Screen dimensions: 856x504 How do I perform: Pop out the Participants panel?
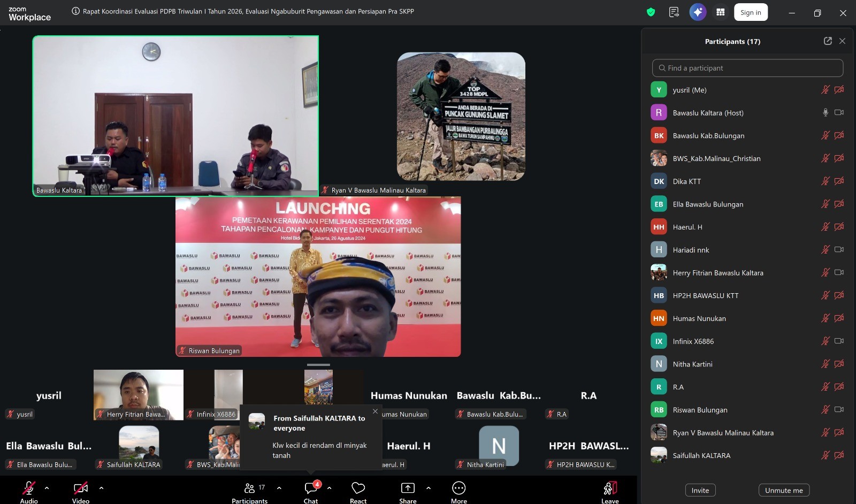(828, 41)
